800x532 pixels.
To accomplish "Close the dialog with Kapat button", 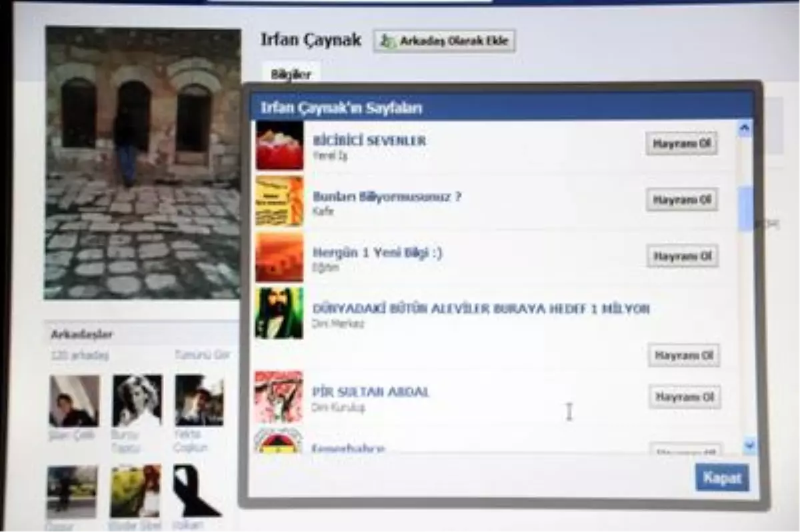I will 722,478.
